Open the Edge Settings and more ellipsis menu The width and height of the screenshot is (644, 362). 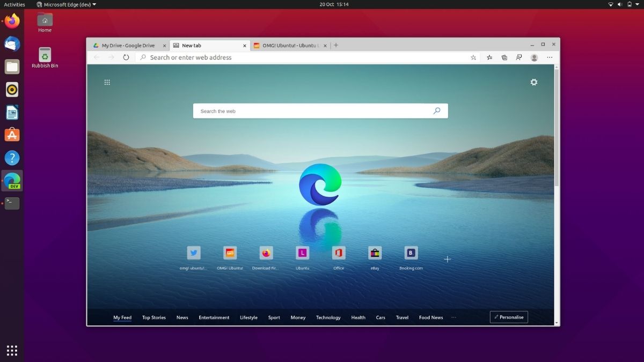tap(549, 57)
